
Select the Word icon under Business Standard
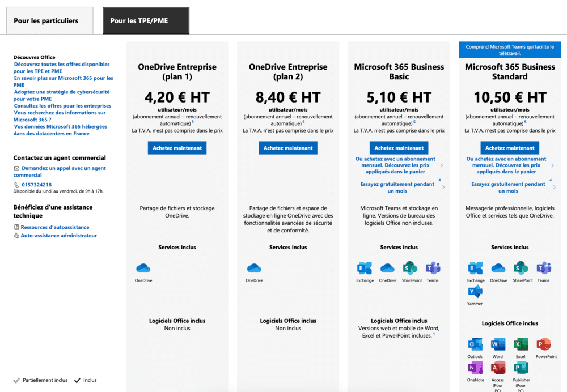click(497, 344)
